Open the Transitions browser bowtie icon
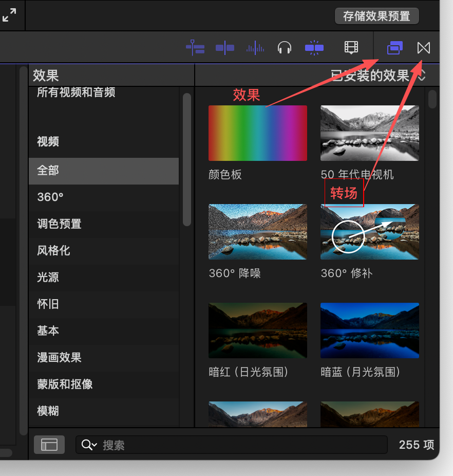Screen dimensions: 453x476 click(x=424, y=48)
